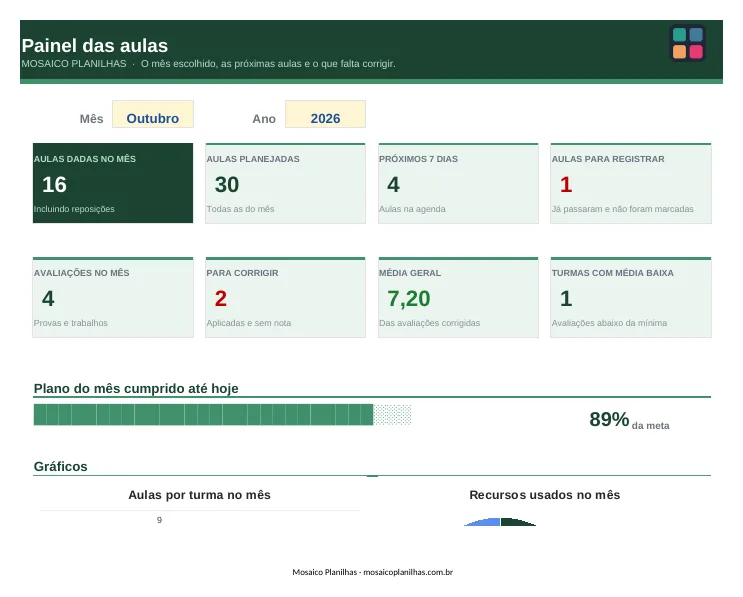Open the Ano dropdown showing 2026

coord(325,114)
